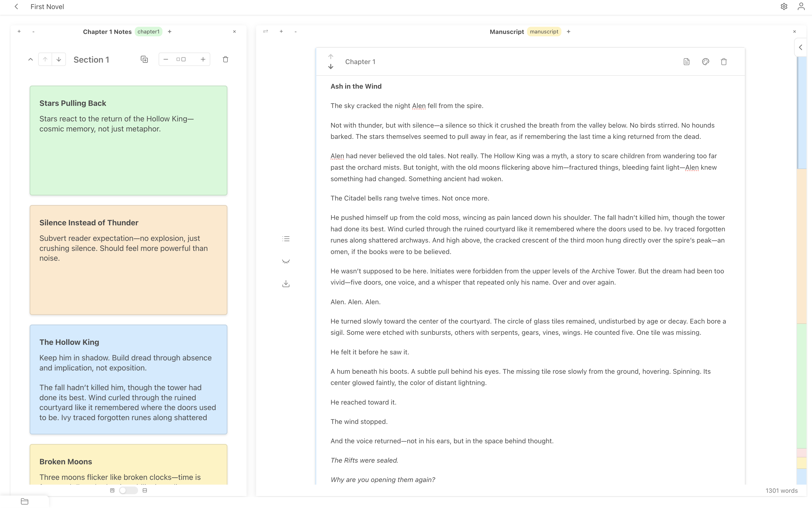This screenshot has height=509, width=812.
Task: Open the Silence Instead of Thunder card
Action: click(128, 260)
